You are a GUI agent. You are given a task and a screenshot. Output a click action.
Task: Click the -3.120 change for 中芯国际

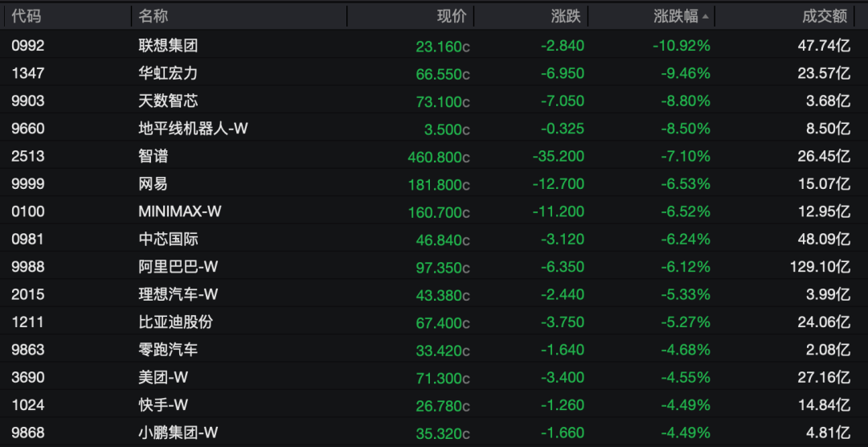563,240
